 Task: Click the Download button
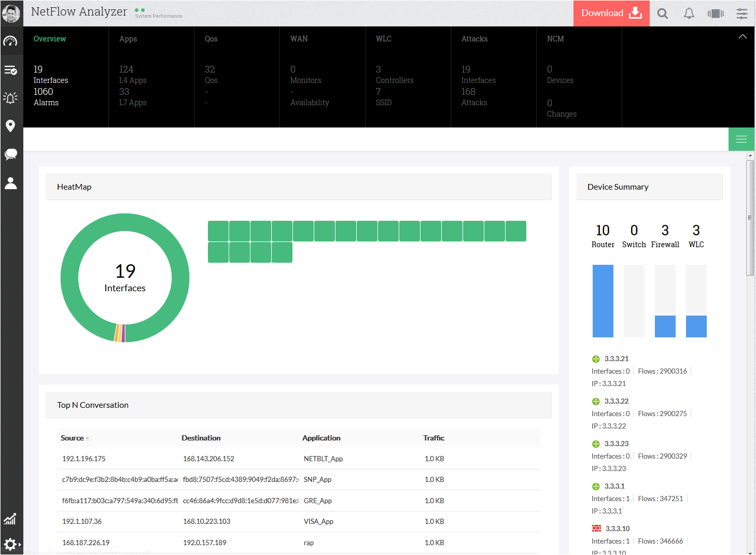pyautogui.click(x=611, y=13)
